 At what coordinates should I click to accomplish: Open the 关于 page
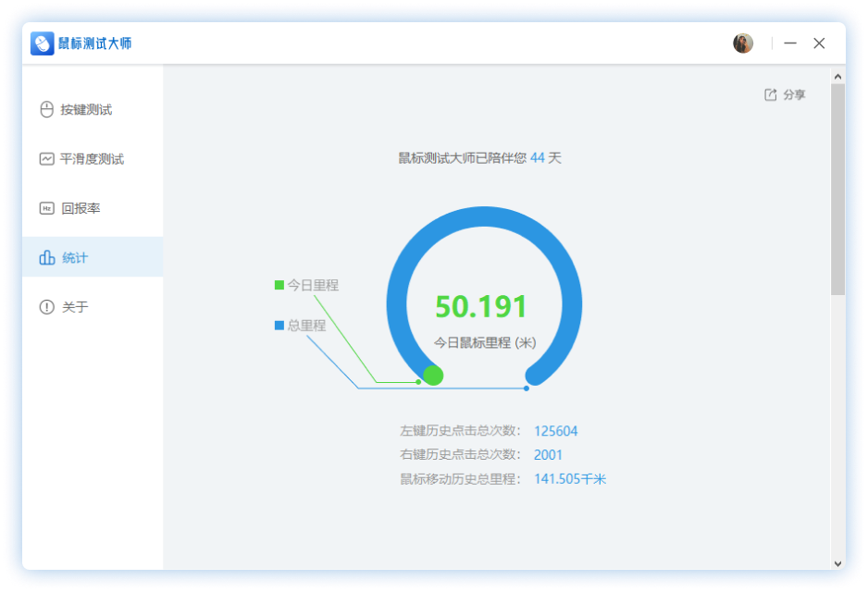tap(93, 306)
